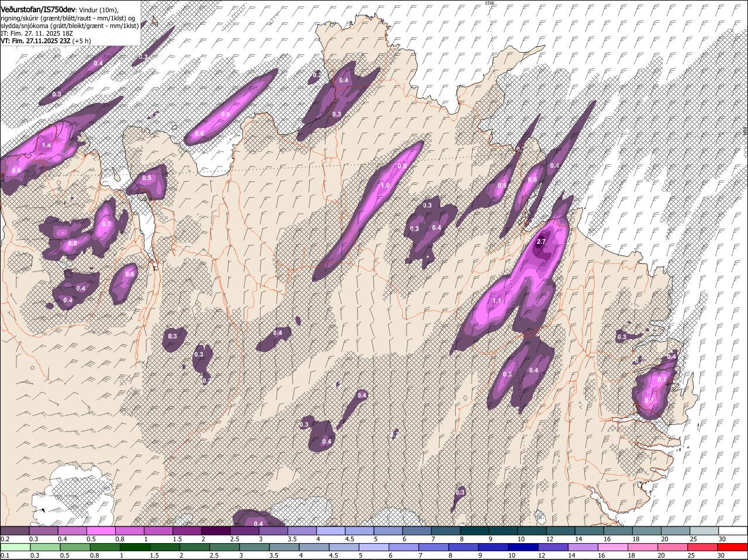Select the pale grey 25 snow legend swatch
The image size is (748, 560).
(704, 530)
